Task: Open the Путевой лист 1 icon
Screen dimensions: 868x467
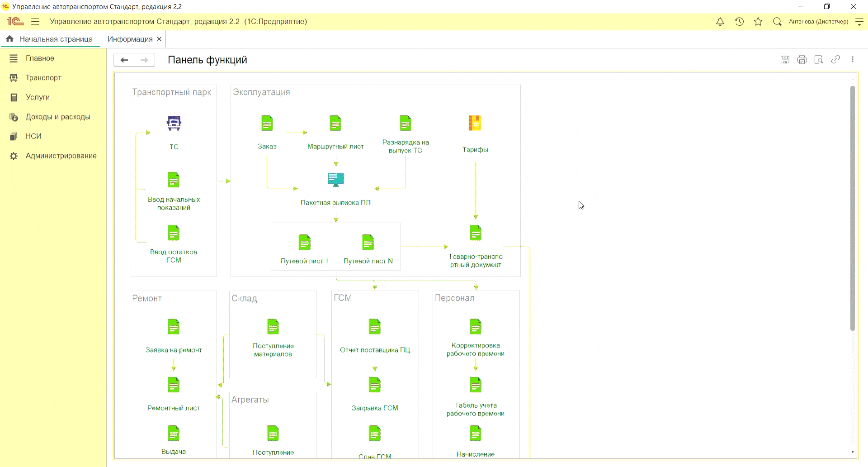Action: (x=305, y=242)
